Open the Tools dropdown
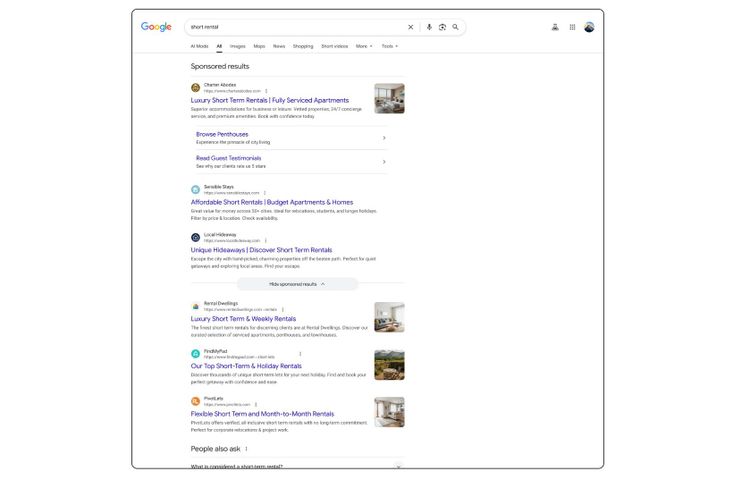 (x=389, y=46)
